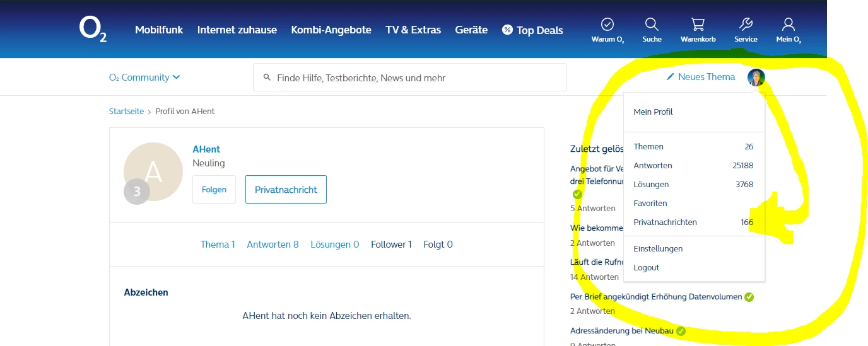Open the TV & Extras menu

tap(413, 30)
